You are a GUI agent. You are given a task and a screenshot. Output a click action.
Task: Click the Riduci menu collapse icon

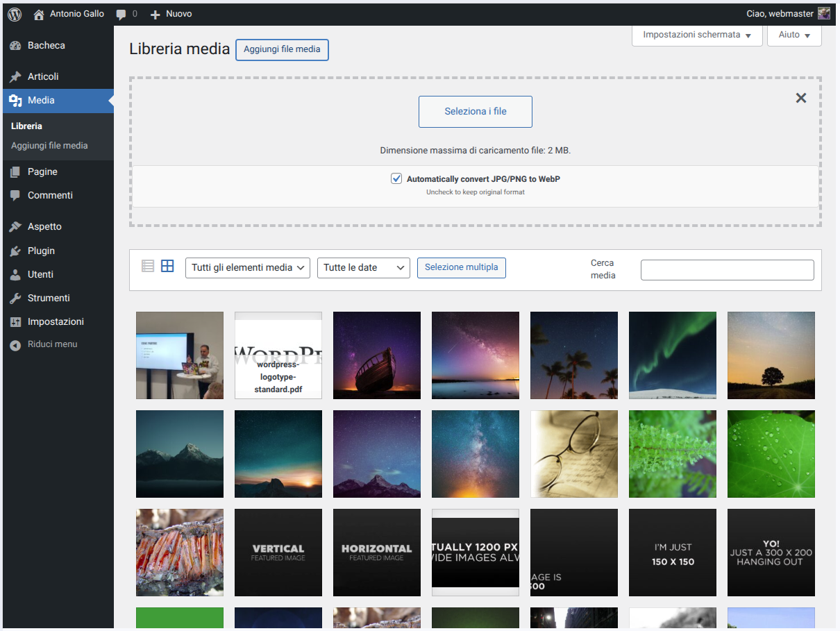15,345
